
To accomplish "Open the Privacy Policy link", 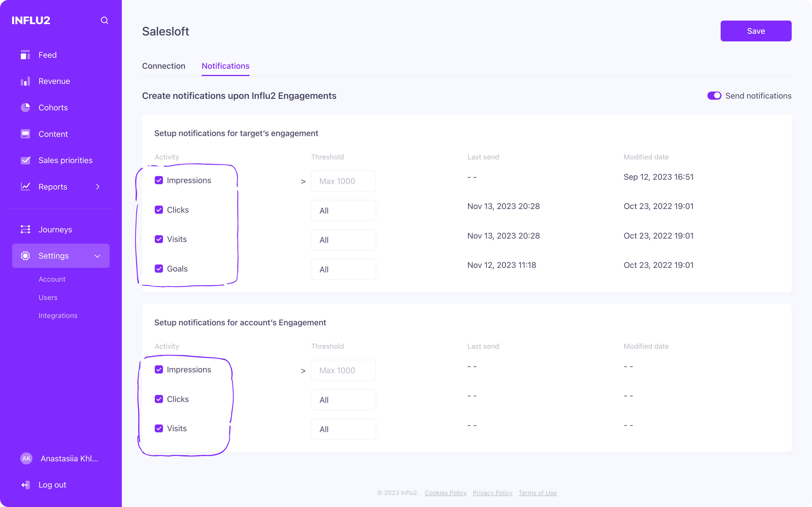I will click(x=493, y=493).
